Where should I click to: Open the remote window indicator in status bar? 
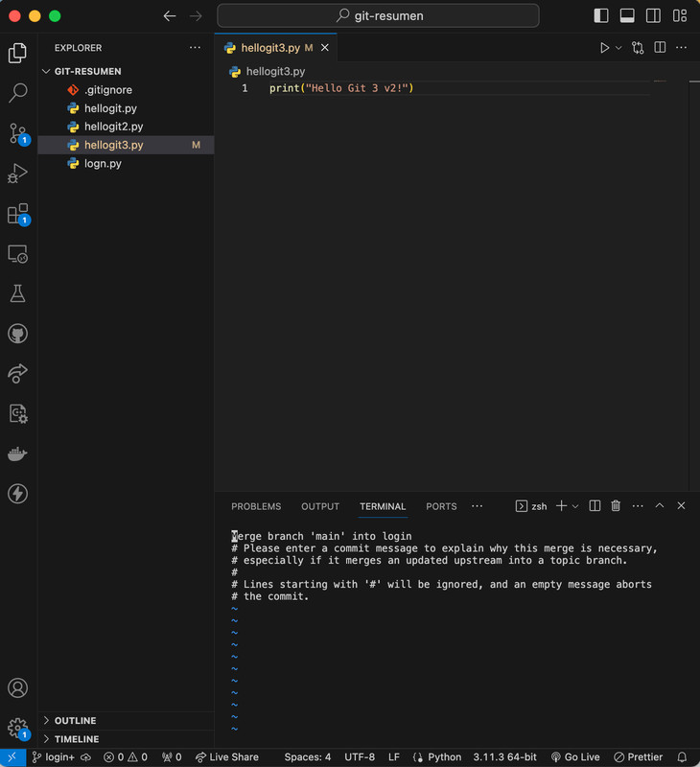12,757
